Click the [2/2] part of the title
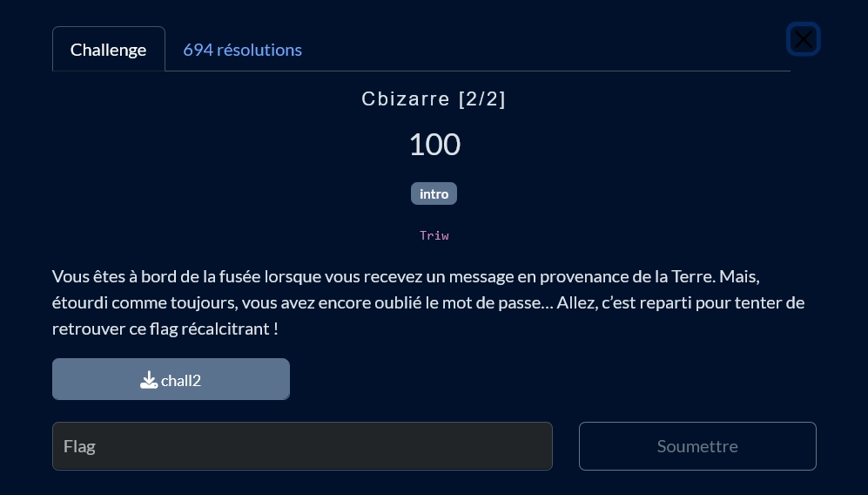 click(482, 98)
